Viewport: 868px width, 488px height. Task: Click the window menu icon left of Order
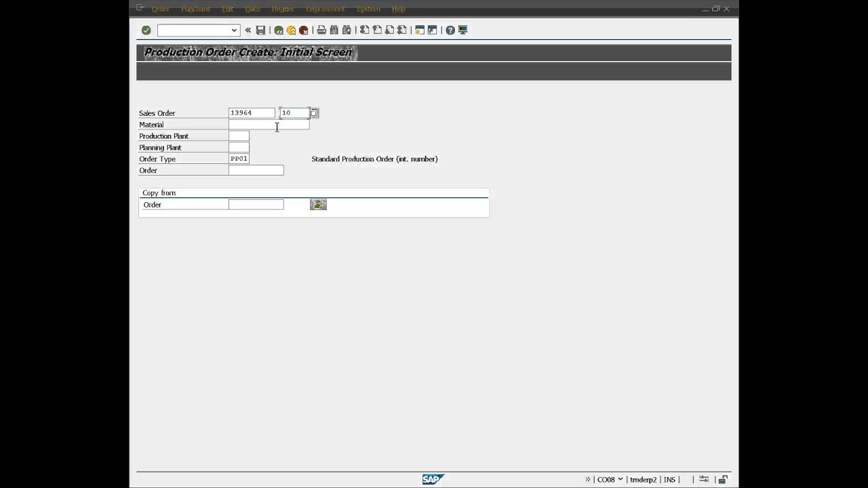coord(140,8)
